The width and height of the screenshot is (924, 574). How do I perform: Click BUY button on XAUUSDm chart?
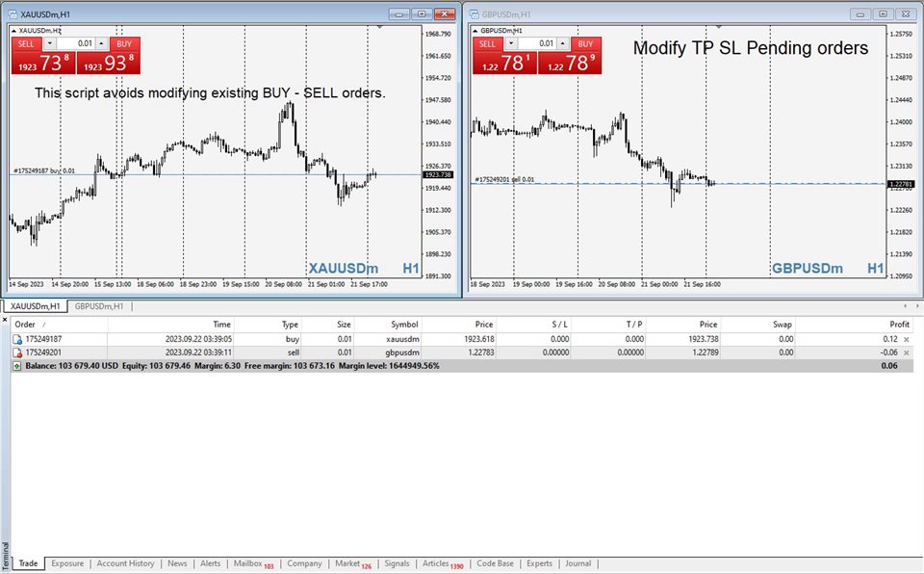tap(124, 43)
